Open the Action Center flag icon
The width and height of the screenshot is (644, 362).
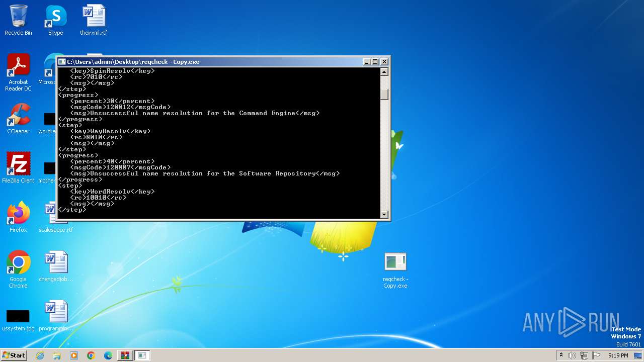[x=596, y=355]
